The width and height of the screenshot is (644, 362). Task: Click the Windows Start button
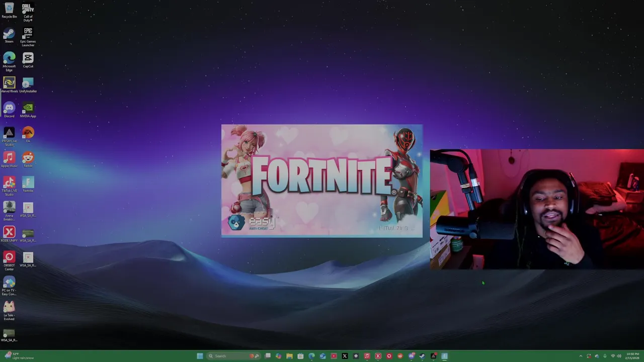click(x=200, y=356)
